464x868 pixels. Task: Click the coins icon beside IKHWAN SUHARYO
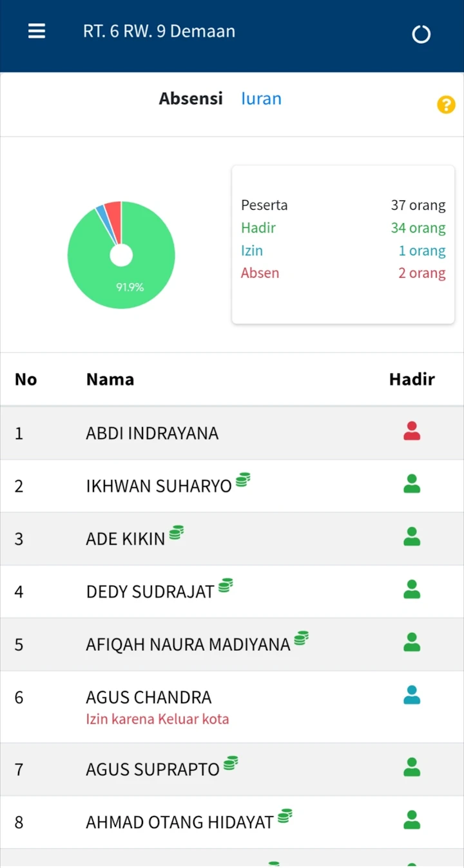point(242,479)
